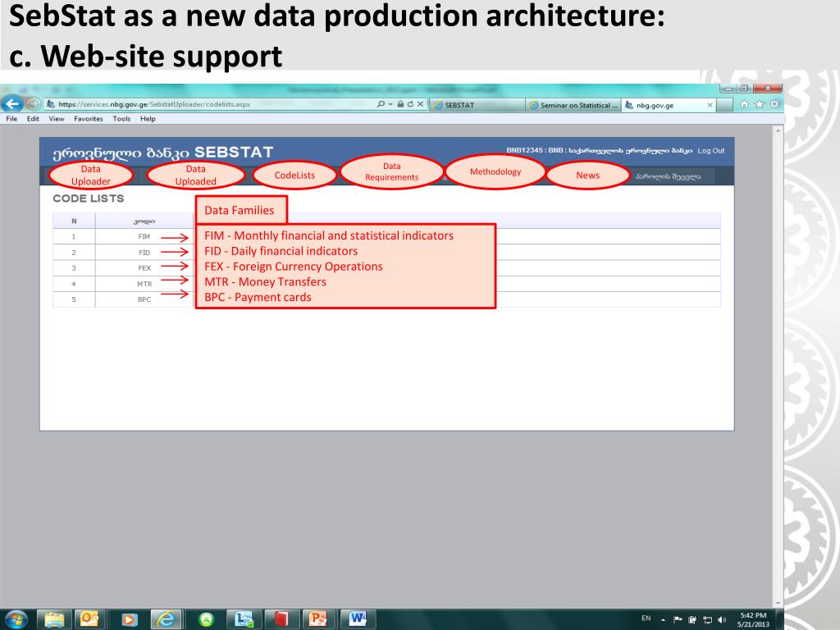Click the FID code cell
Screen dimensions: 840x630
pos(144,253)
